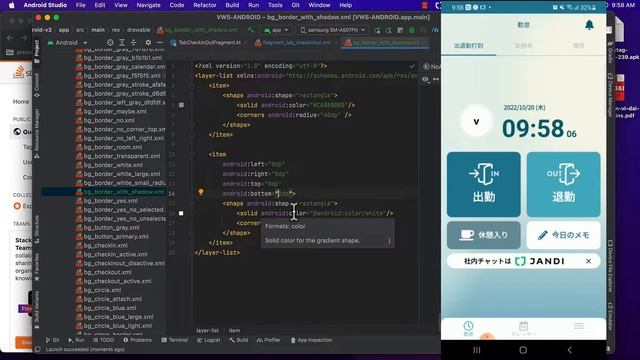
Task: Open the app run configuration dropdown
Action: pos(276,30)
